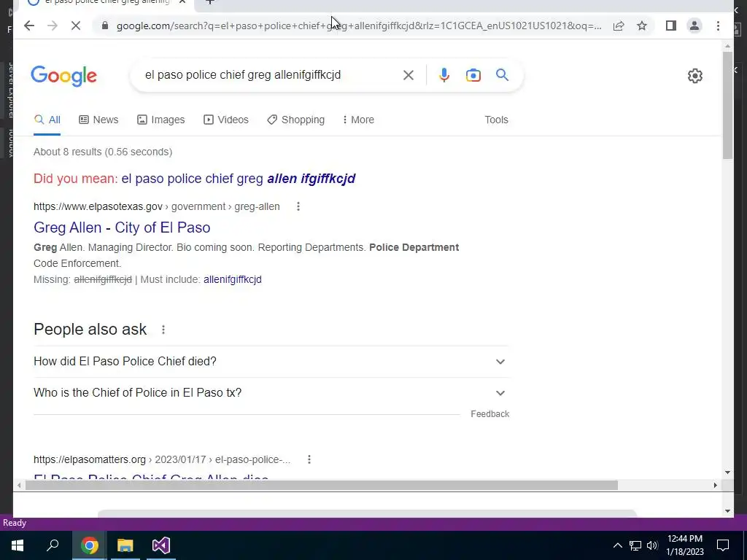This screenshot has height=560, width=747.
Task: Open Windows taskbar search
Action: coord(53,545)
